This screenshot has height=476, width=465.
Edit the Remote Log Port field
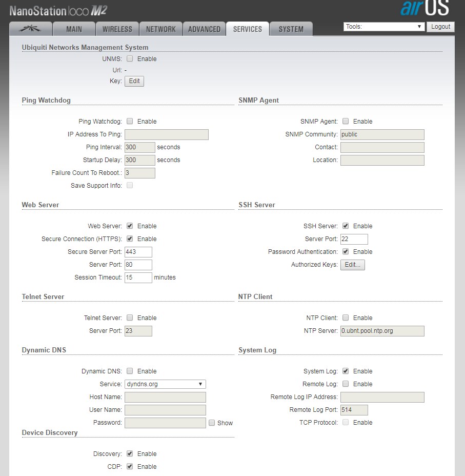pyautogui.click(x=354, y=410)
